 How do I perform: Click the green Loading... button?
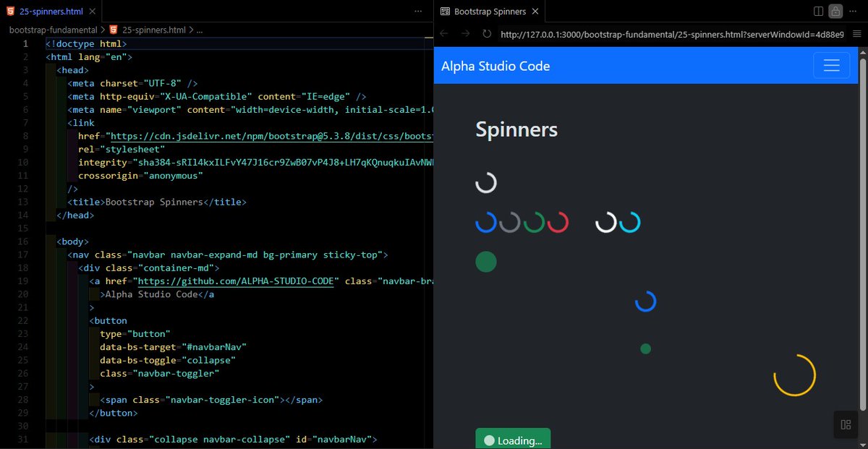pyautogui.click(x=513, y=439)
